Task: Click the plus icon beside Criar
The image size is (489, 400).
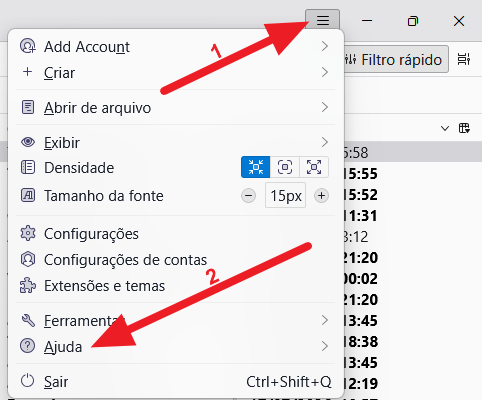Action: tap(28, 72)
